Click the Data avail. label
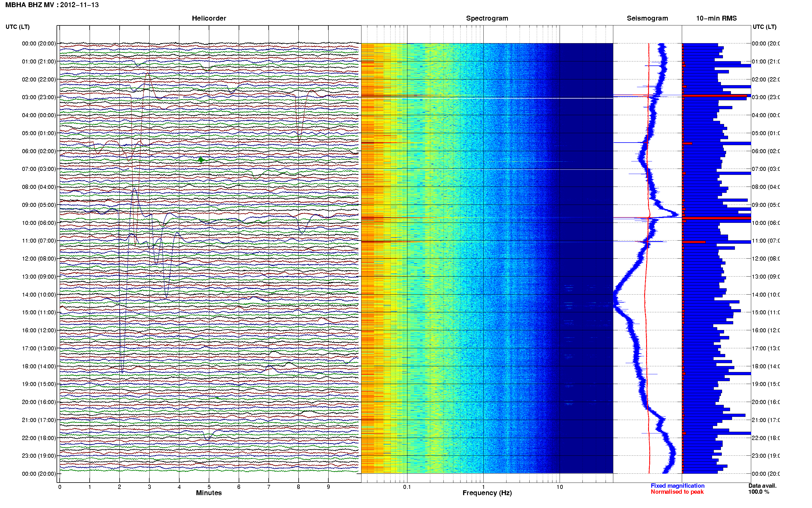 click(x=762, y=486)
